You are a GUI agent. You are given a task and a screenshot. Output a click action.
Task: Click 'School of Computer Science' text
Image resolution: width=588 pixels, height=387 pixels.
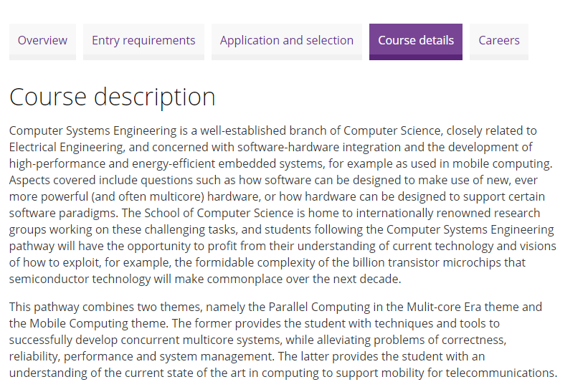pos(219,213)
